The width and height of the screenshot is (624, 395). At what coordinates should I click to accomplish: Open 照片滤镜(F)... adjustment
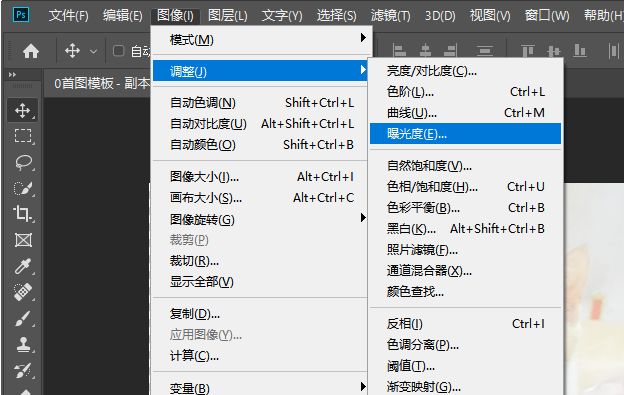click(x=465, y=250)
